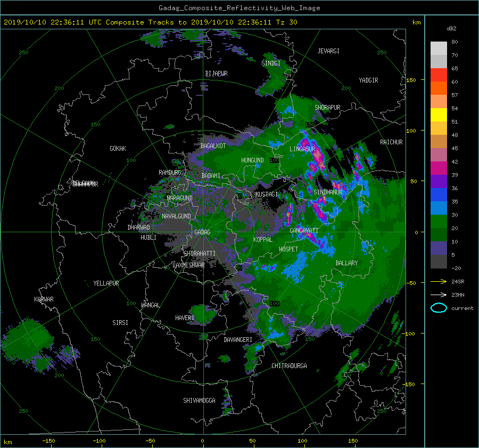Click the KUSTAGI city label
This screenshot has height=448, width=479.
pos(267,194)
